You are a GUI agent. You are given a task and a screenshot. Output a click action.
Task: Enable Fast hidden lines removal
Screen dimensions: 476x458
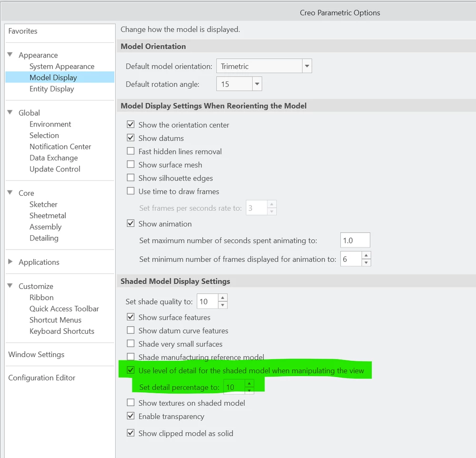point(131,151)
